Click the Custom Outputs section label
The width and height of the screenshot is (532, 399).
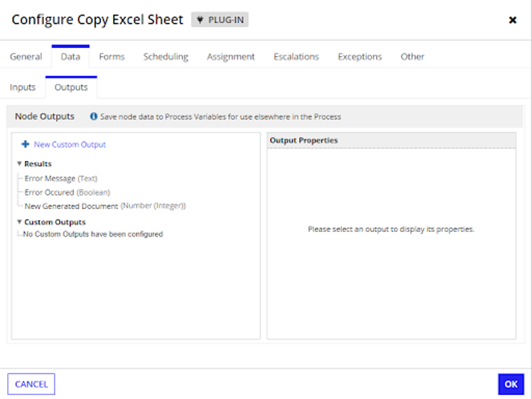pyautogui.click(x=55, y=222)
